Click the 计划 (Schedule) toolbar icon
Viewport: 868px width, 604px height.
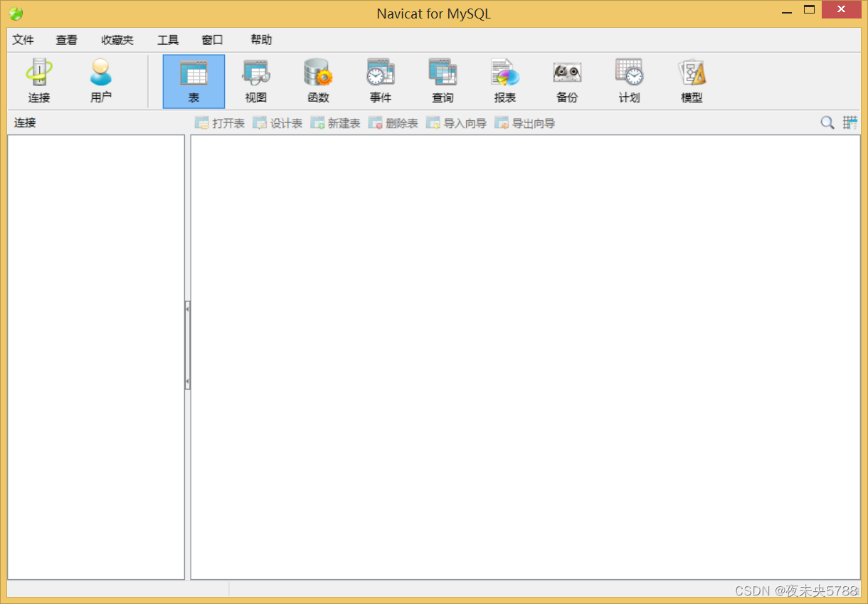pyautogui.click(x=630, y=81)
